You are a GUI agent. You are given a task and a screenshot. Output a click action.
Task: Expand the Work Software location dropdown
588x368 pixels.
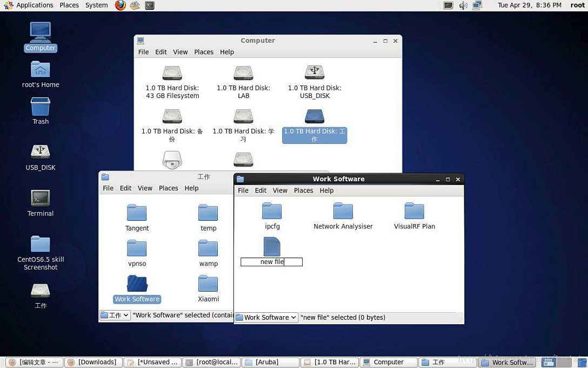[x=266, y=317]
